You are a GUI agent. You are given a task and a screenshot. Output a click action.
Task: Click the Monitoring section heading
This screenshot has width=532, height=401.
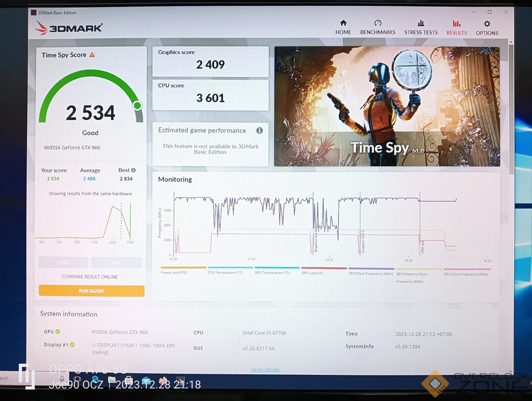[x=175, y=179]
